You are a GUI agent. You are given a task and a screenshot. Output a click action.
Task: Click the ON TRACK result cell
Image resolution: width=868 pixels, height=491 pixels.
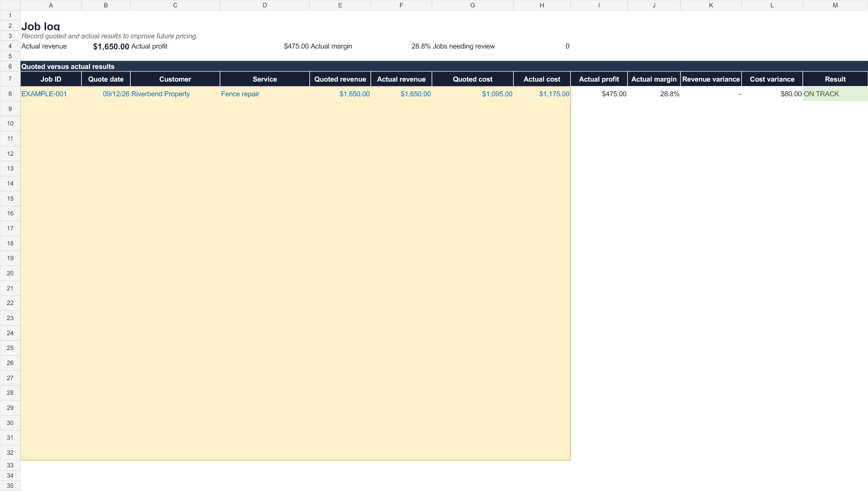click(835, 94)
